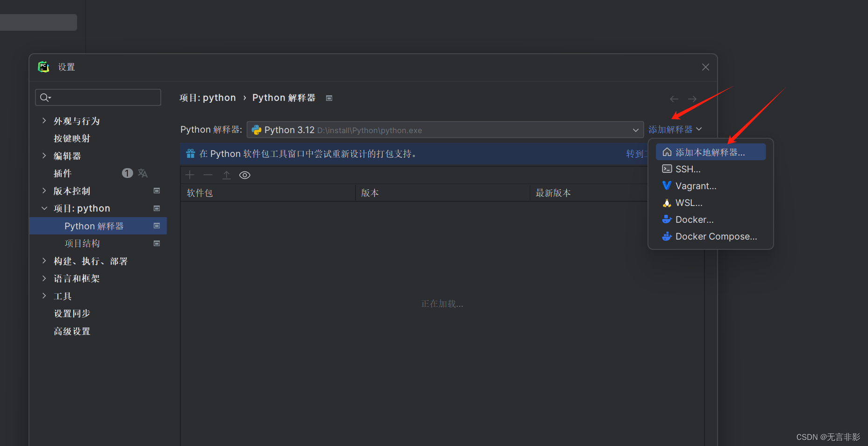Choose Docker... from the interpreter menu
The height and width of the screenshot is (446, 868).
click(711, 219)
